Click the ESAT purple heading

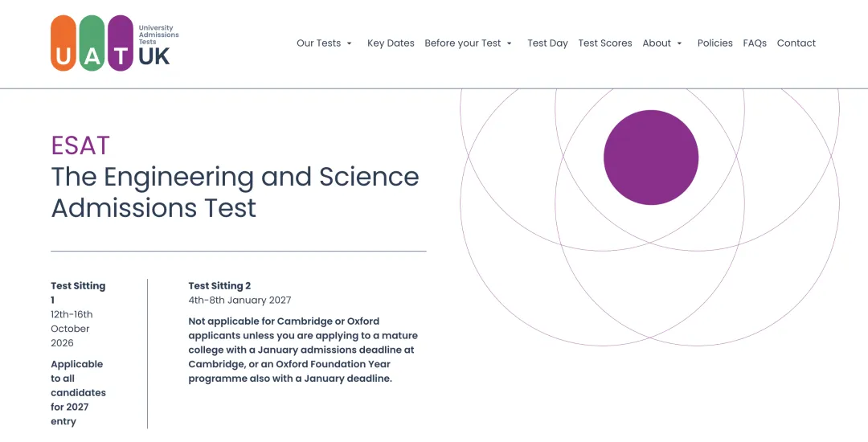click(x=80, y=145)
